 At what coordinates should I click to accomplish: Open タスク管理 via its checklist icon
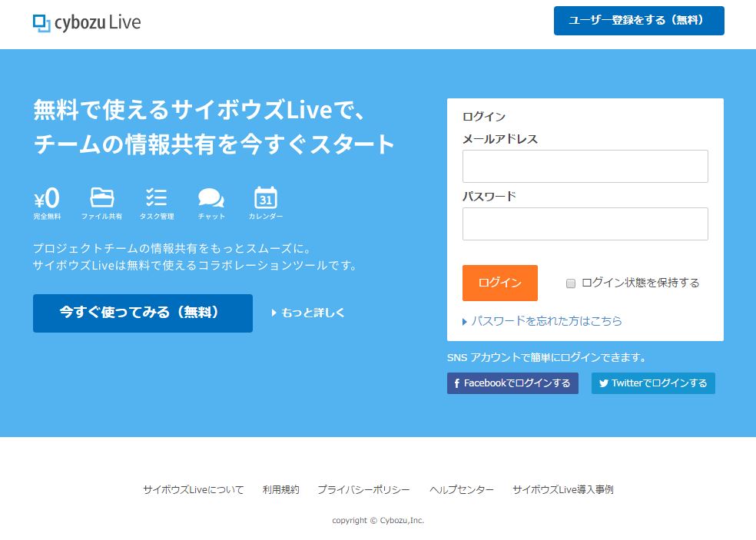point(156,198)
